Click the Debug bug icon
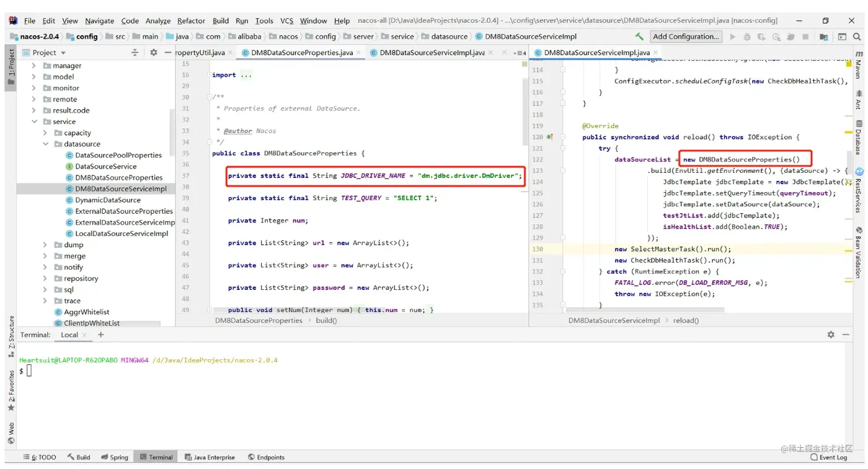The image size is (868, 469). tap(747, 37)
